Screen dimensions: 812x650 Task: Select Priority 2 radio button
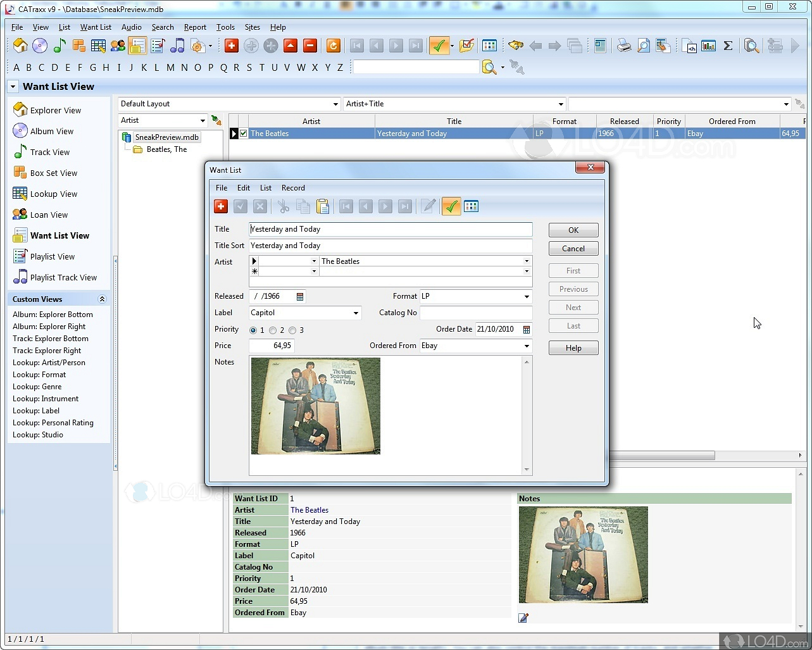273,330
